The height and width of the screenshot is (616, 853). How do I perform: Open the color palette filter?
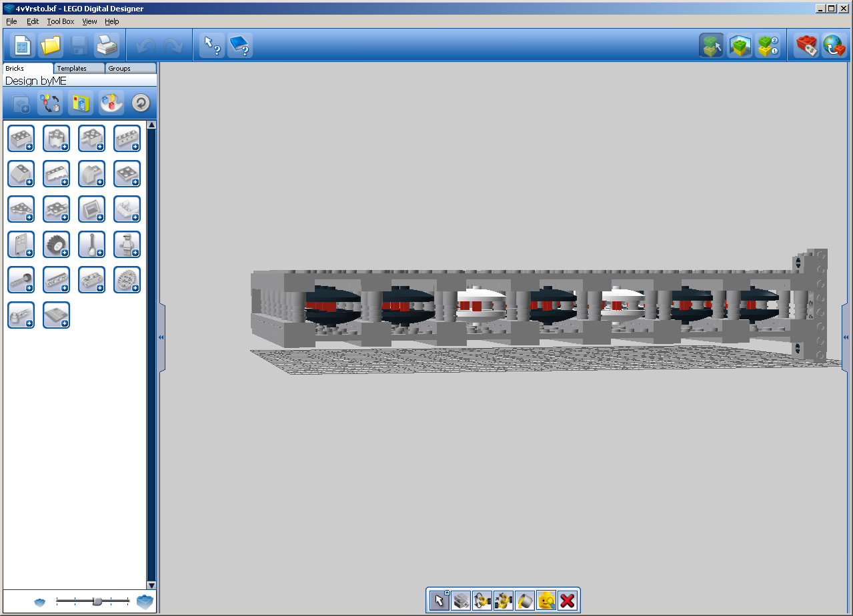pyautogui.click(x=111, y=103)
